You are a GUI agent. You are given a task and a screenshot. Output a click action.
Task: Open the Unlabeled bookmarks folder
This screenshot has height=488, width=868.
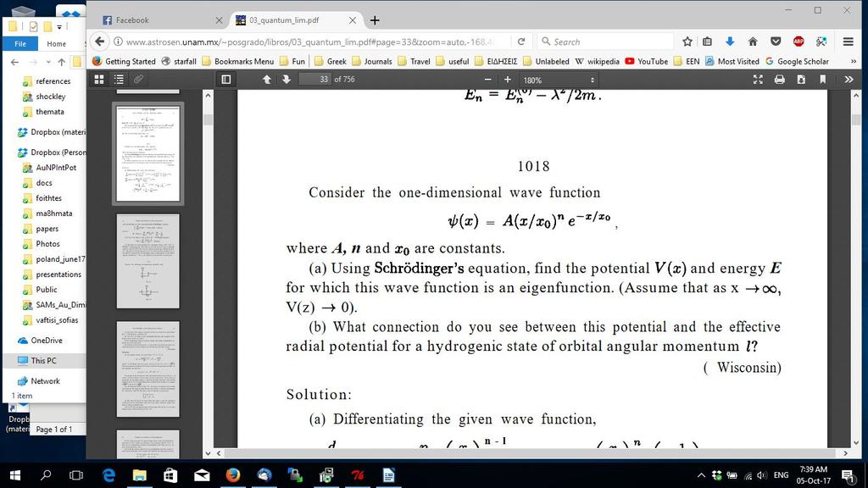click(546, 61)
